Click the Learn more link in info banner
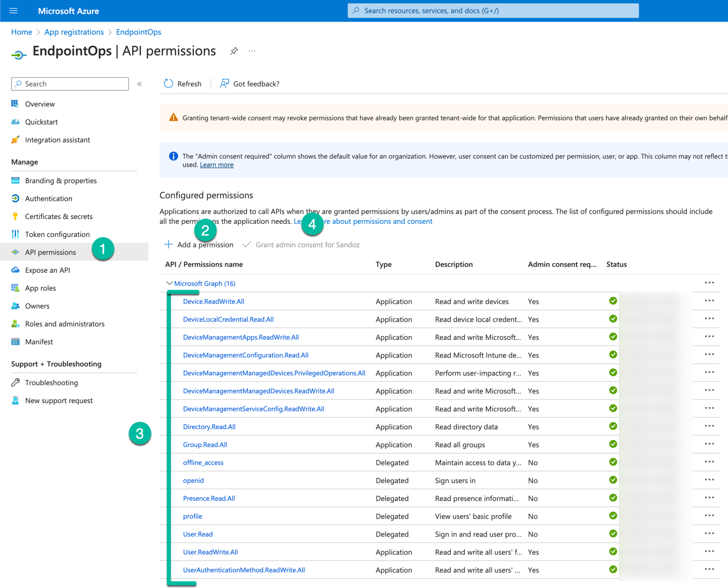 (217, 165)
